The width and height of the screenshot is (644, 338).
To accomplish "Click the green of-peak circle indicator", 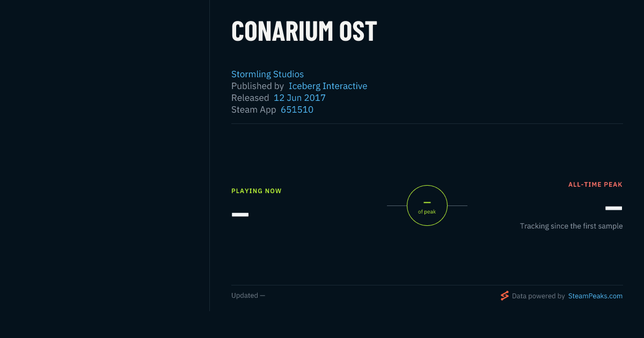I will click(x=427, y=205).
